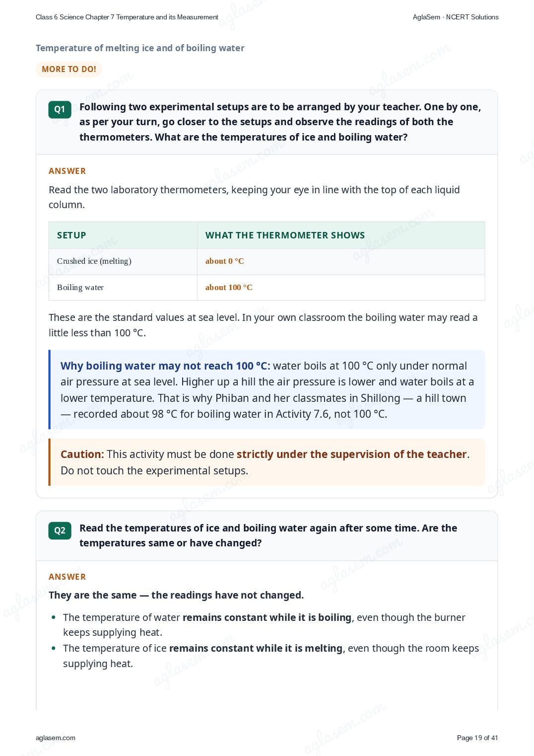Open the aglasem.com footer link
534x756 pixels.
coord(56,738)
